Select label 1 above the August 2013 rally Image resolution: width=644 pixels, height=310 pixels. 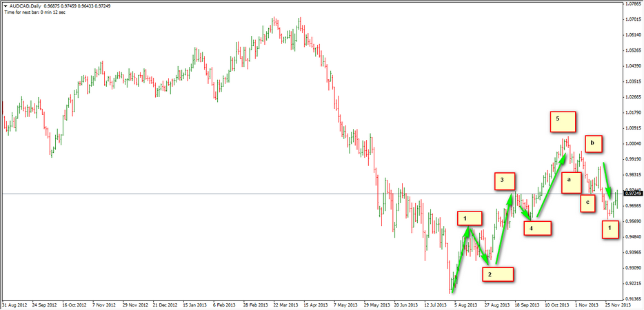(469, 219)
